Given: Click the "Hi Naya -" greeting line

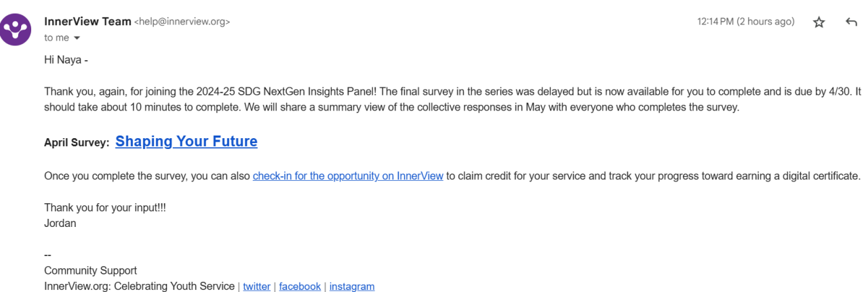Looking at the screenshot, I should [66, 60].
